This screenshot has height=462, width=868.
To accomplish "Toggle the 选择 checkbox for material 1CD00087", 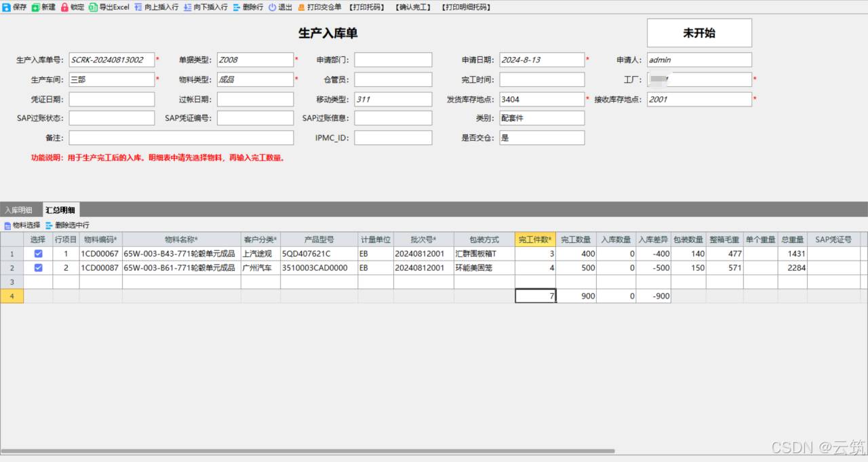I will click(38, 268).
